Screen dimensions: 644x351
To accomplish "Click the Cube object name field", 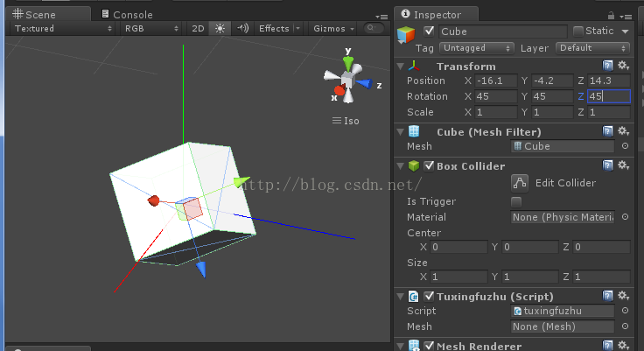I will (x=503, y=32).
